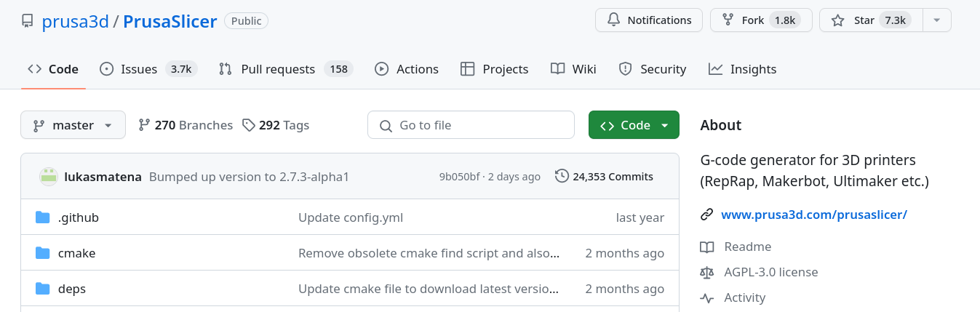Open the Projects tab
The height and width of the screenshot is (312, 980).
coord(495,69)
